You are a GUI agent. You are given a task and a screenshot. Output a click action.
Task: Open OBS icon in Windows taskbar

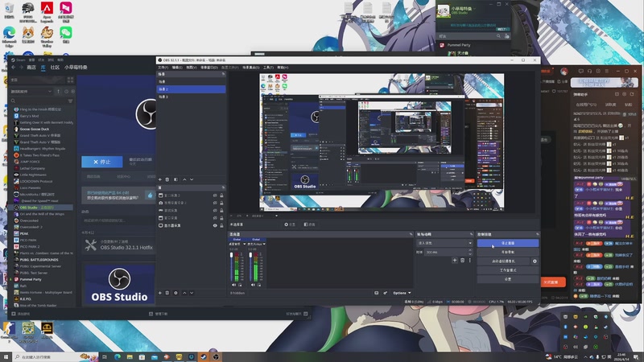(x=216, y=357)
